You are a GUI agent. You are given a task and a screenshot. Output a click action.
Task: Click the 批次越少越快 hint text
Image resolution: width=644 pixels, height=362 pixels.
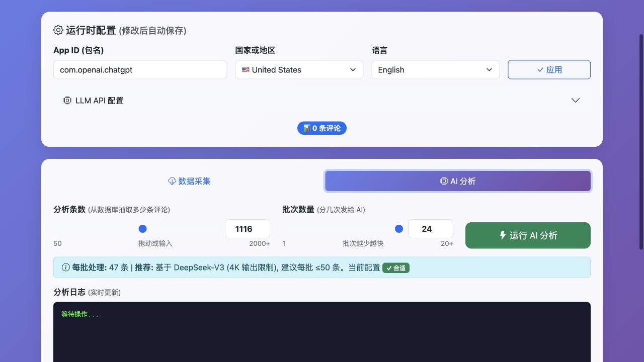(x=363, y=243)
